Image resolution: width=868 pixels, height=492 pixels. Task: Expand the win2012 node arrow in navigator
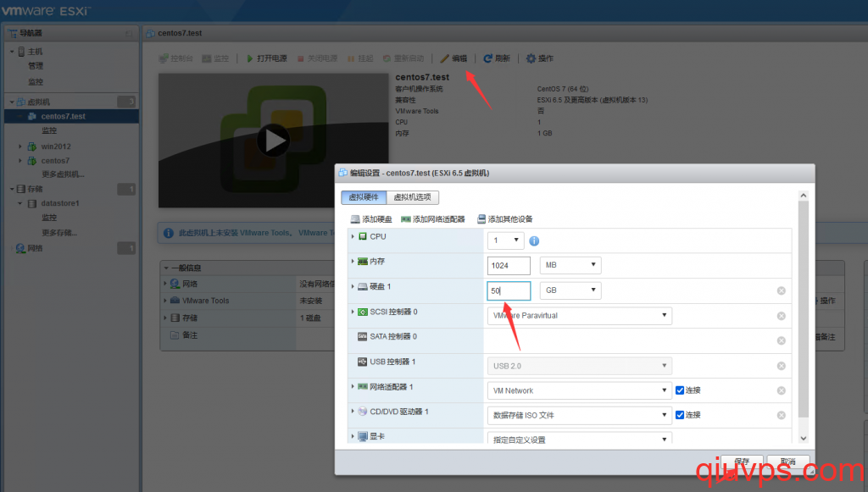[20, 146]
